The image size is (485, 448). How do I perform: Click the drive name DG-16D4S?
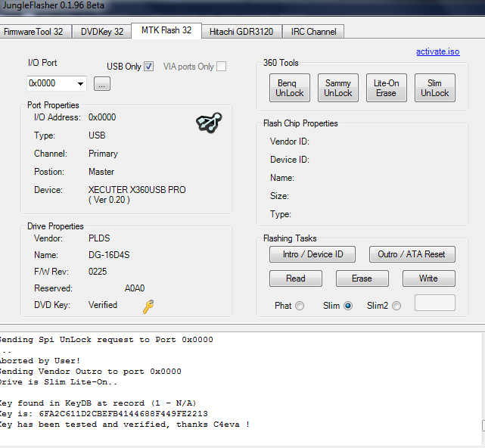click(x=109, y=255)
